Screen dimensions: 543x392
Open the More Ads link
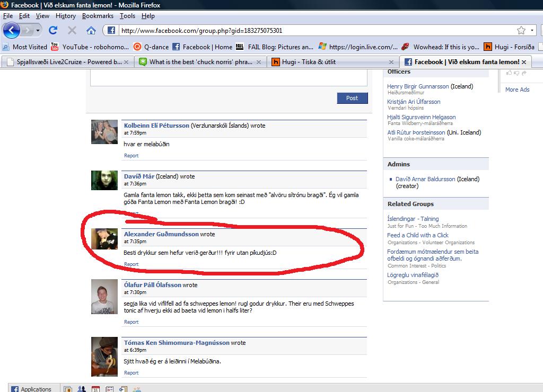(517, 90)
